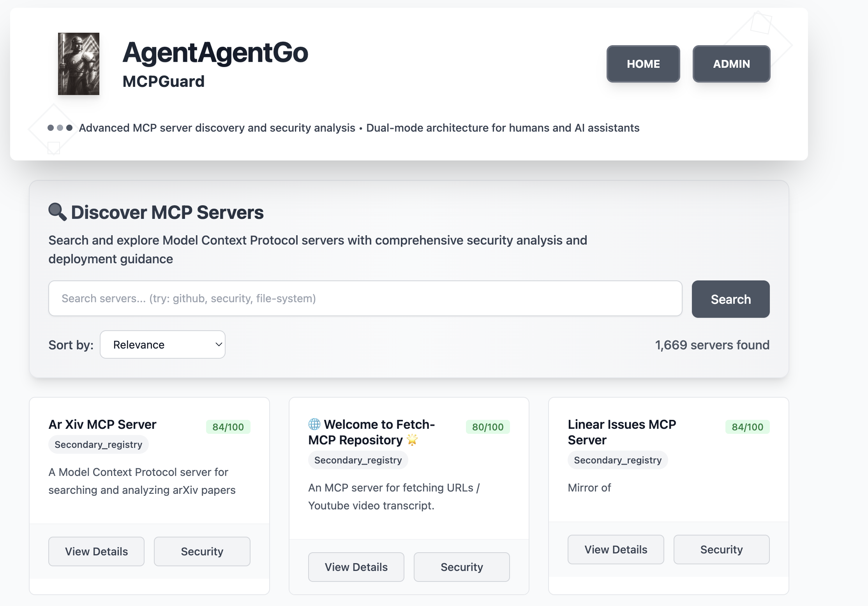The image size is (868, 606).
Task: View Details for Ar Xiv MCP Server
Action: click(96, 551)
